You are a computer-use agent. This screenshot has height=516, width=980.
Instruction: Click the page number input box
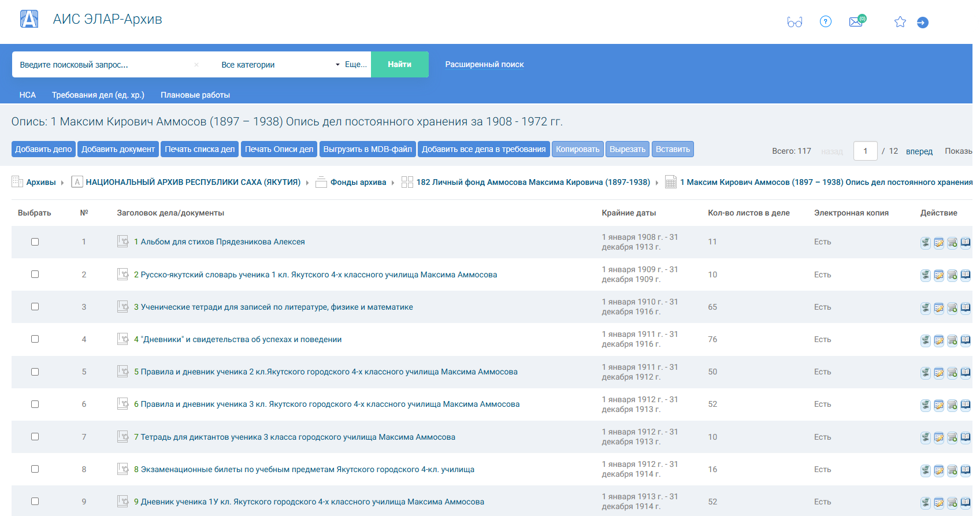point(865,151)
